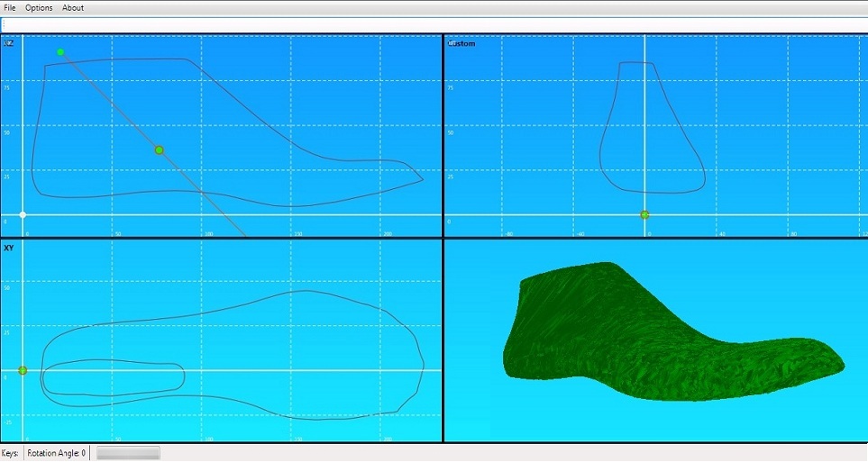Image resolution: width=868 pixels, height=462 pixels.
Task: Open the File menu
Action: pyautogui.click(x=9, y=8)
